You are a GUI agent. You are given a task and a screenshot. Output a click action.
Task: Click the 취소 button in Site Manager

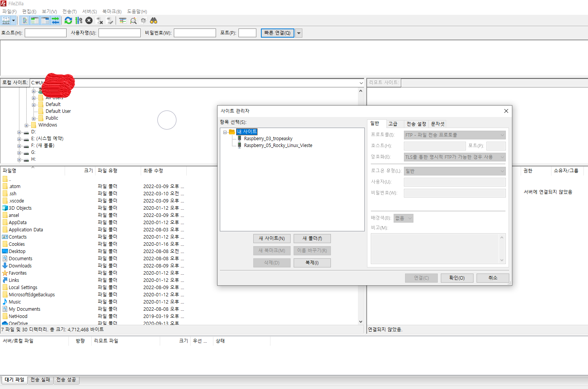493,278
